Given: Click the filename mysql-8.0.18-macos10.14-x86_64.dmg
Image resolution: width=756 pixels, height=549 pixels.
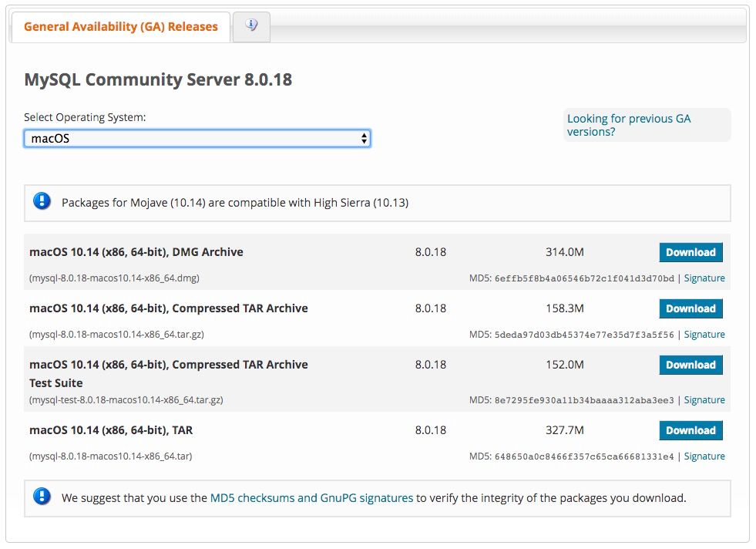Looking at the screenshot, I should [x=114, y=278].
